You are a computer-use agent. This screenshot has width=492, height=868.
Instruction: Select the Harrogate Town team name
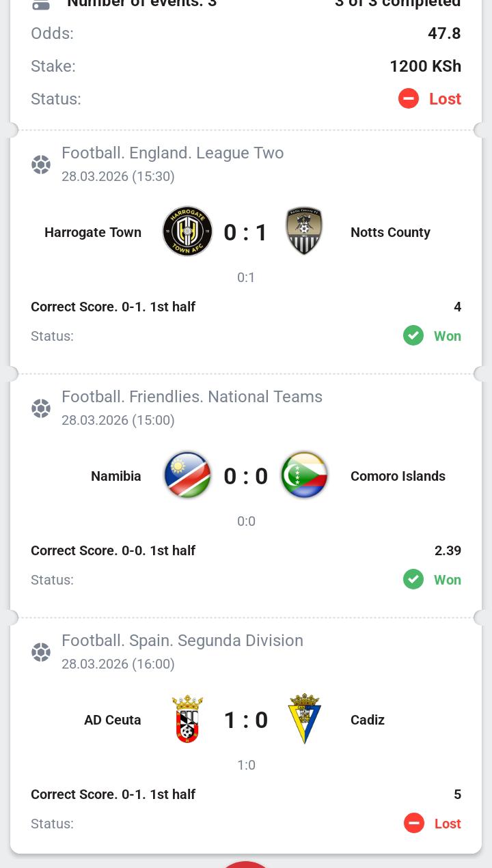93,232
